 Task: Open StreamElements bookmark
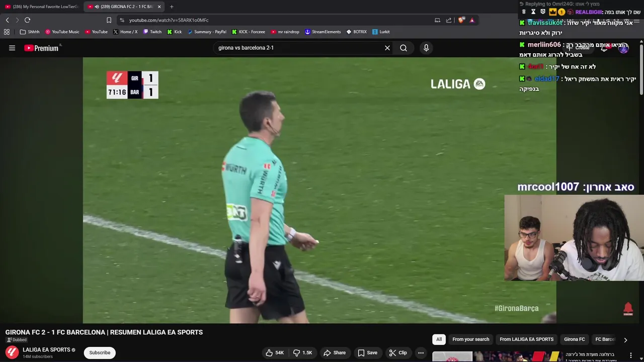[323, 32]
